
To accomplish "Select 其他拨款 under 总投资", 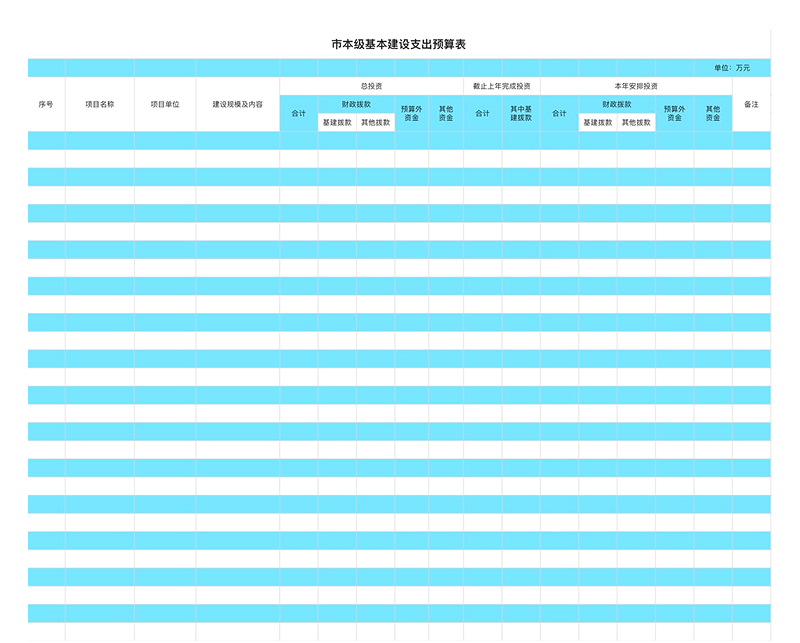I will click(376, 122).
